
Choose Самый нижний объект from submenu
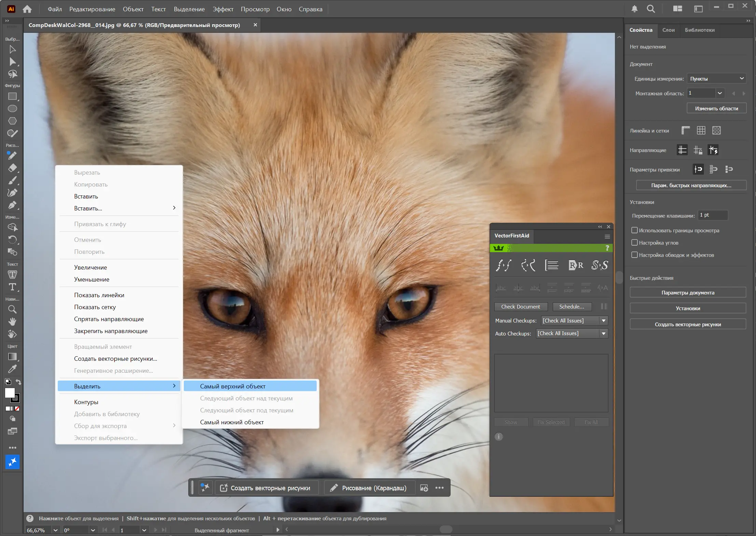click(x=232, y=422)
